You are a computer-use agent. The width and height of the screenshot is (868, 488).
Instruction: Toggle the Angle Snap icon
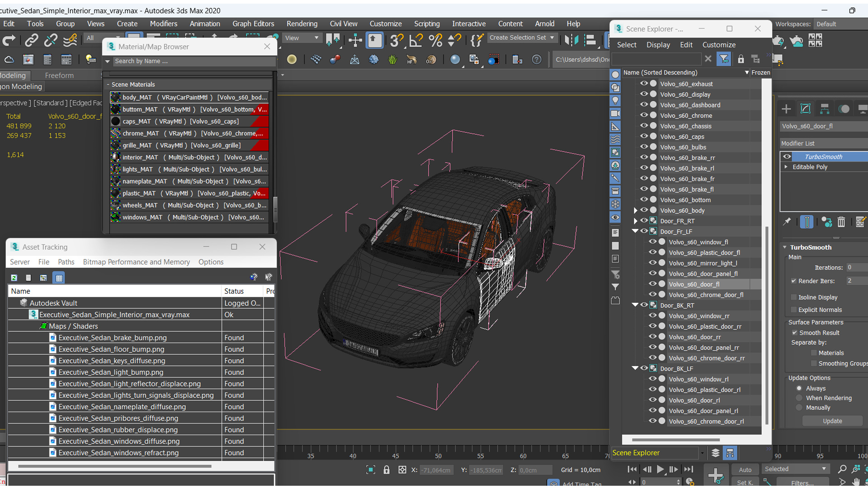pyautogui.click(x=415, y=41)
